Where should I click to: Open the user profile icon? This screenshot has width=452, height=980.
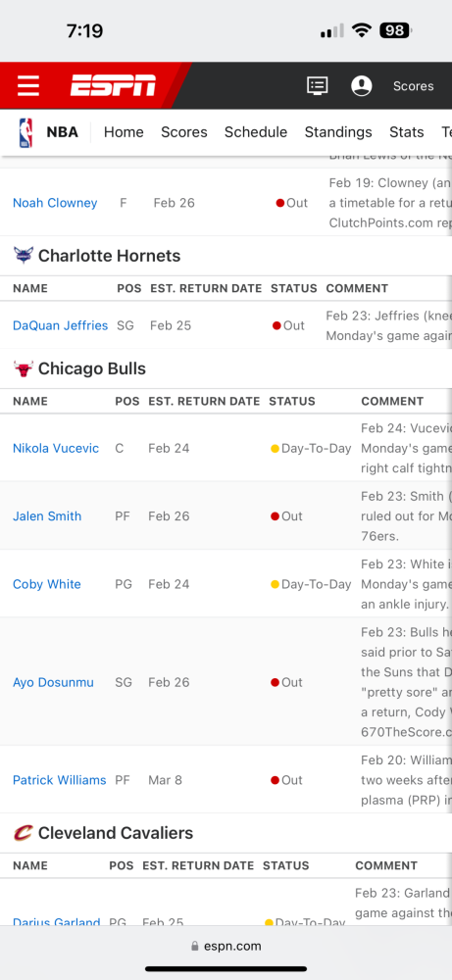pos(362,85)
